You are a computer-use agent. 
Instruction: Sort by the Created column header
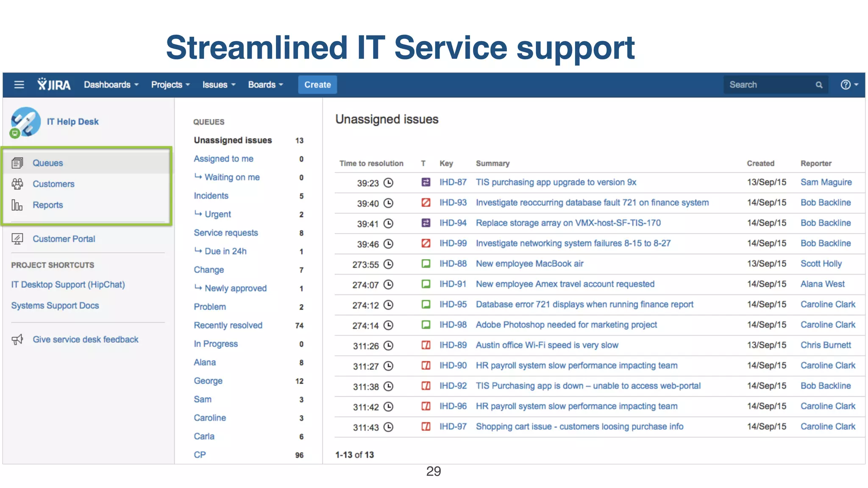[x=760, y=164]
